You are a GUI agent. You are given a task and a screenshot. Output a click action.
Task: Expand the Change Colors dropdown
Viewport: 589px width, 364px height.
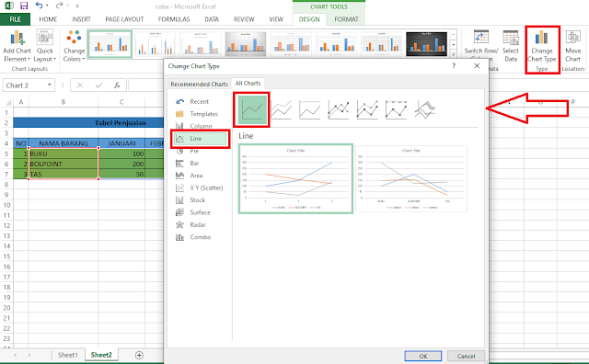tap(74, 46)
